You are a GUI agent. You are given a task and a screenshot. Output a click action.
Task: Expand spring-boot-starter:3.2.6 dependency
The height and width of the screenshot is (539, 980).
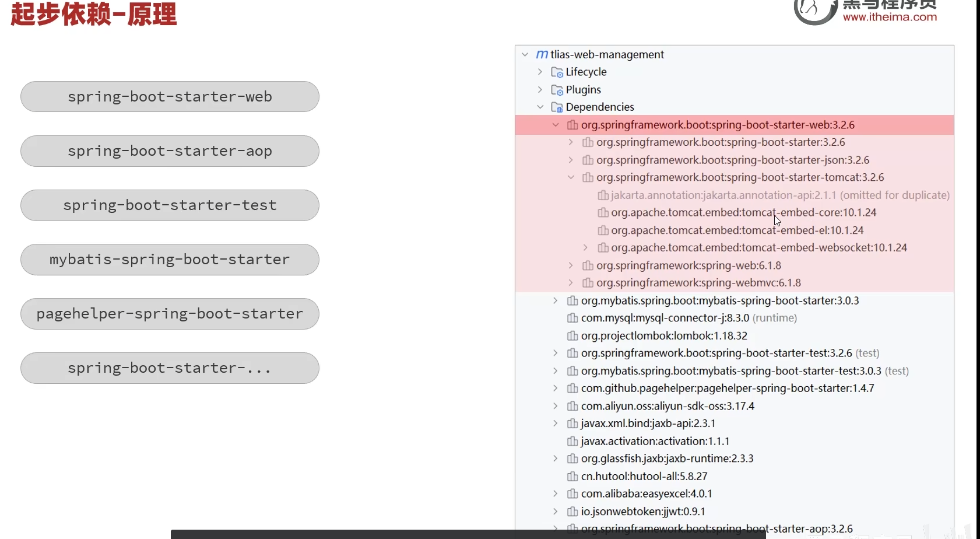click(x=571, y=142)
